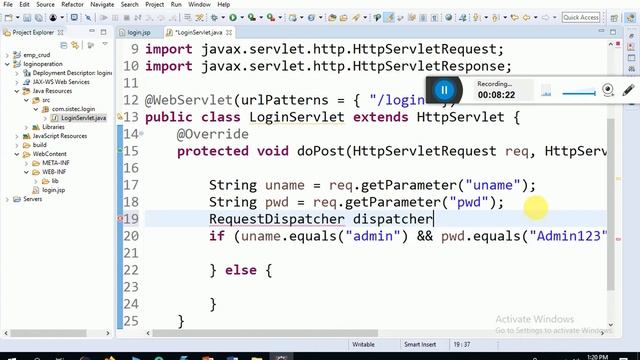The height and width of the screenshot is (360, 640).
Task: Minimize the Project Explorer panel
Action: tap(92, 31)
